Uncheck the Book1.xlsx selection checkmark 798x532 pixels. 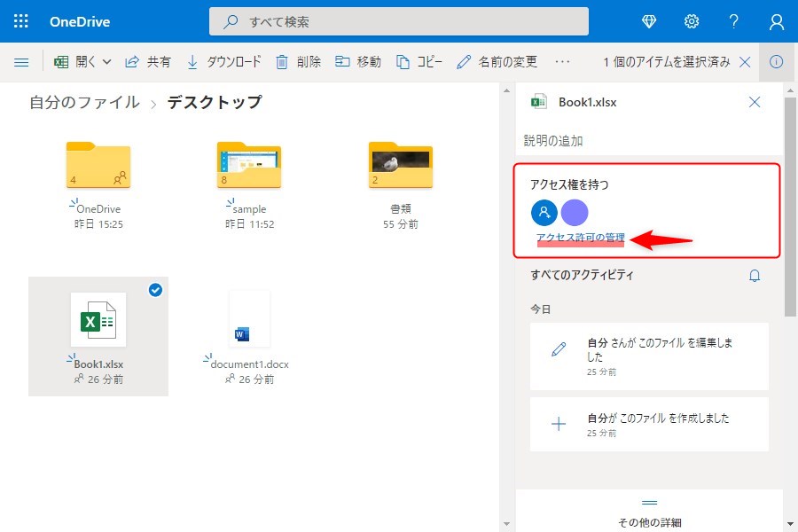coord(155,290)
